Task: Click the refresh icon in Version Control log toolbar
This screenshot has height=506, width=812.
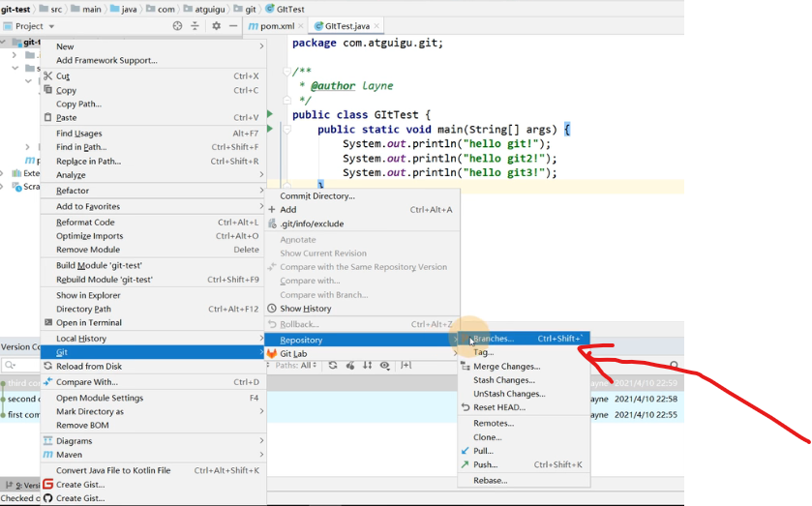Action: tap(333, 366)
